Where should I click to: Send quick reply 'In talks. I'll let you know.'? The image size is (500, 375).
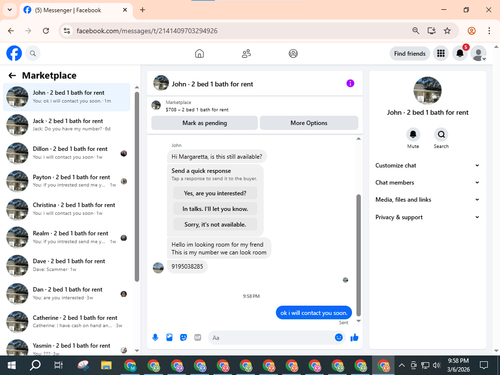pos(215,209)
